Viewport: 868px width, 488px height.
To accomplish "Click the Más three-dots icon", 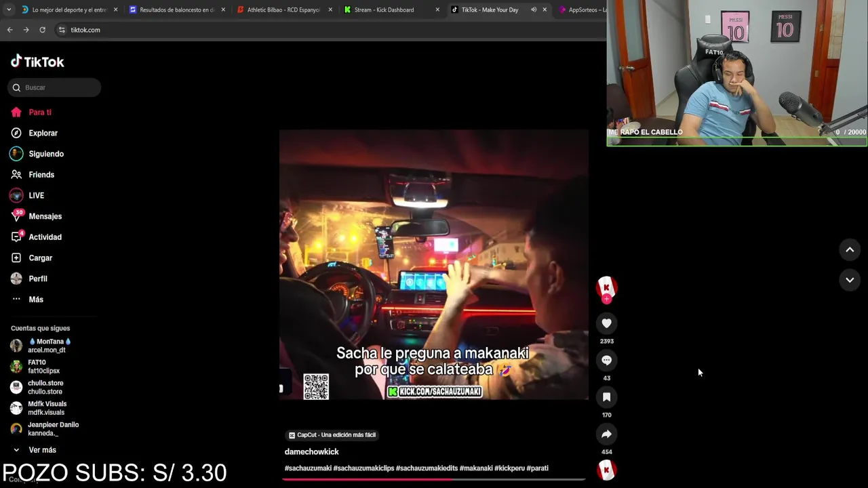I will pos(16,300).
